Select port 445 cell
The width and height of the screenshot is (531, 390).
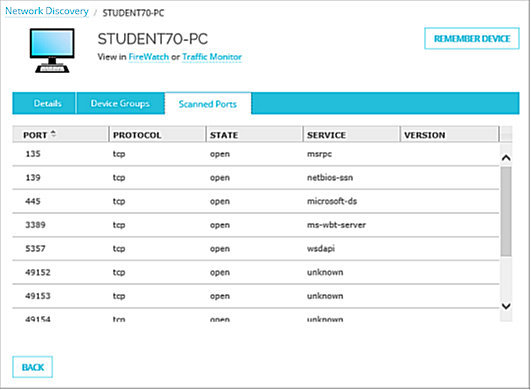pyautogui.click(x=33, y=201)
